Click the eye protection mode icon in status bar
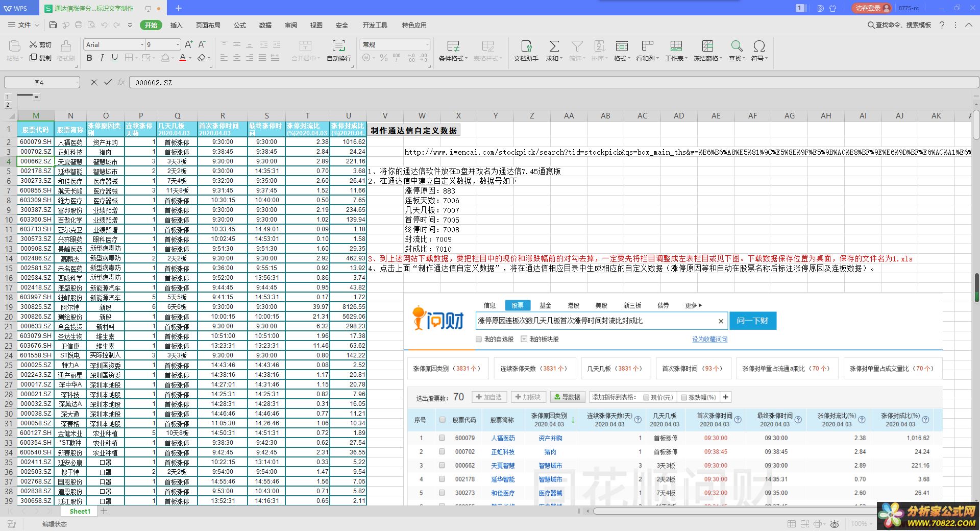This screenshot has width=980, height=531. point(835,524)
